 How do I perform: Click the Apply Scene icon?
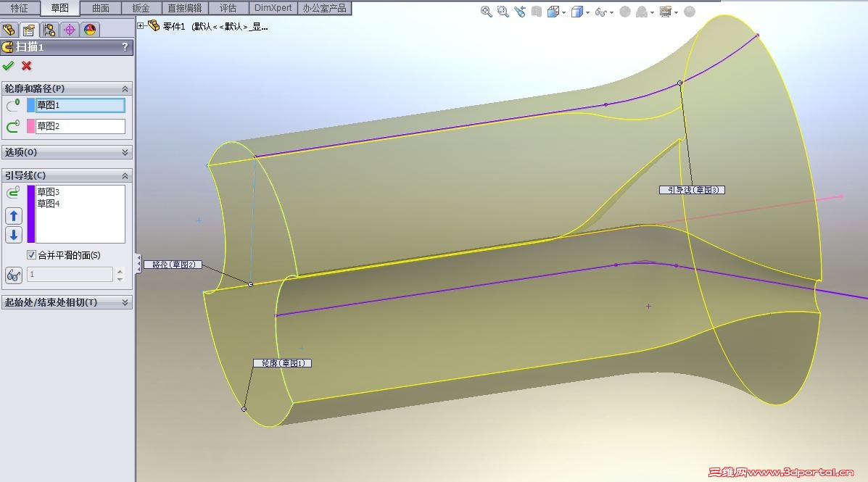[642, 12]
